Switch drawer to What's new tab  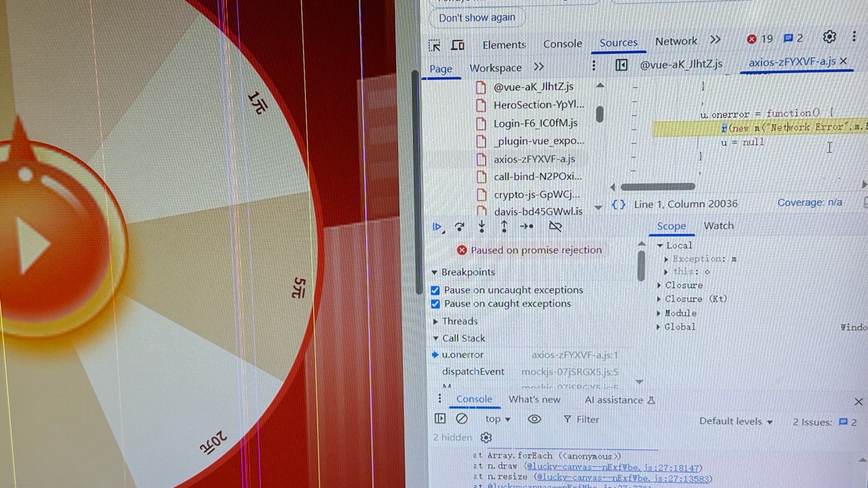(534, 399)
